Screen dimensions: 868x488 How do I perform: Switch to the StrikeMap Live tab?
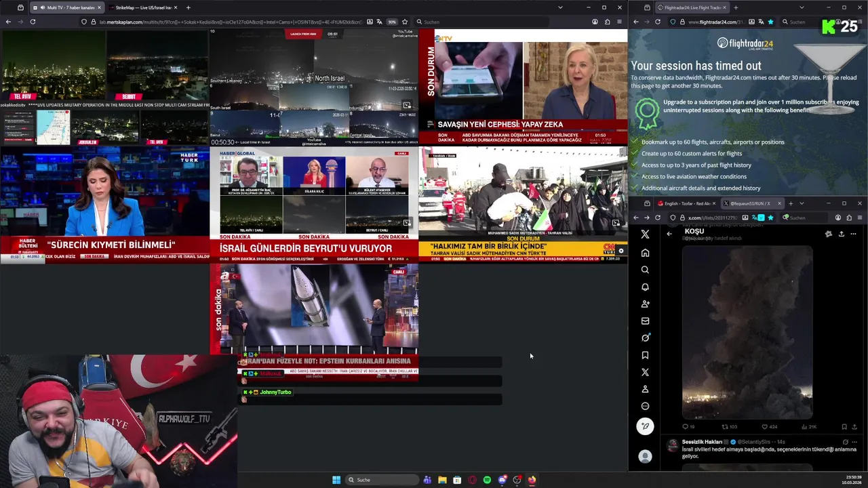pyautogui.click(x=142, y=7)
